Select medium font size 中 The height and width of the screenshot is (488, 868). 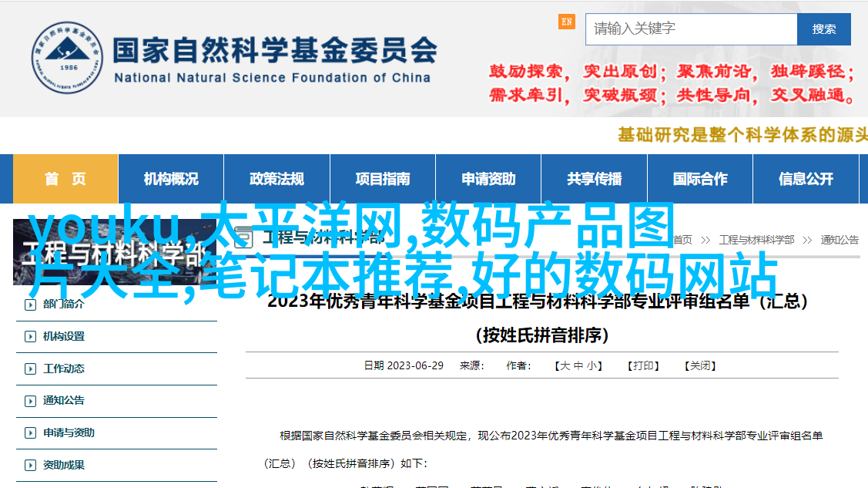pyautogui.click(x=578, y=365)
